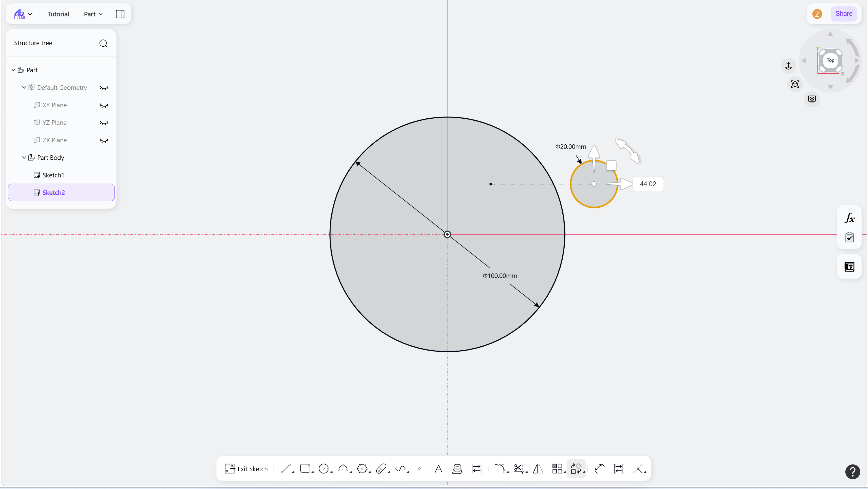Rotate view up with top arrow
The image size is (868, 489).
point(830,34)
